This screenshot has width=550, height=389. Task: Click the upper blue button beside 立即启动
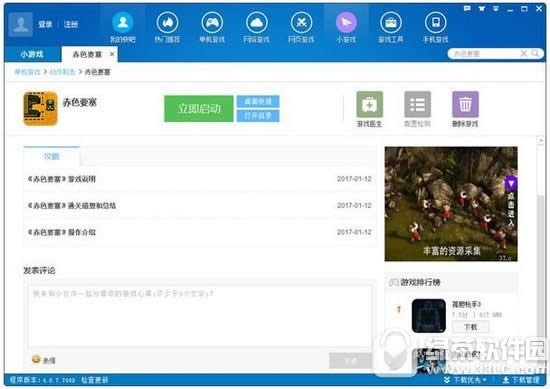tap(258, 101)
